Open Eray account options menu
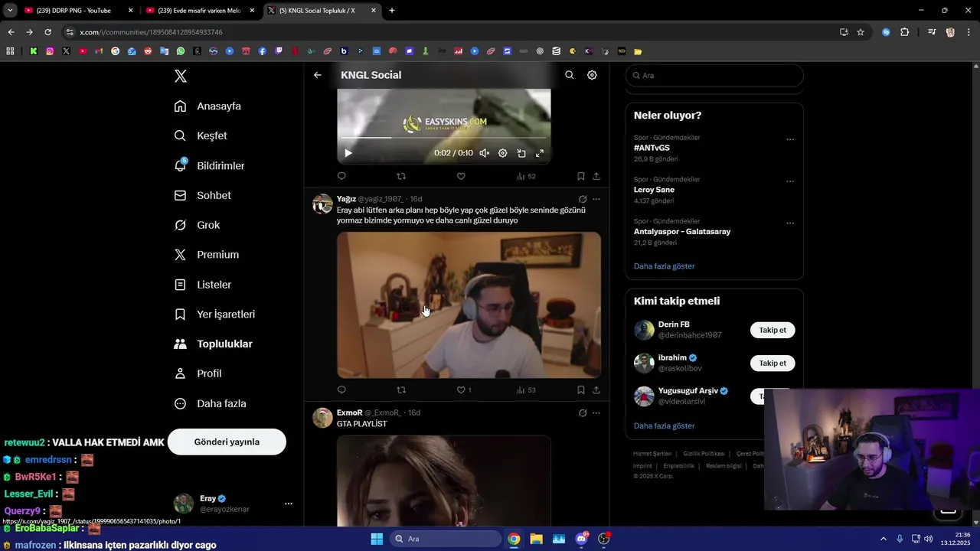Screen dimensions: 980x551 pos(289,504)
